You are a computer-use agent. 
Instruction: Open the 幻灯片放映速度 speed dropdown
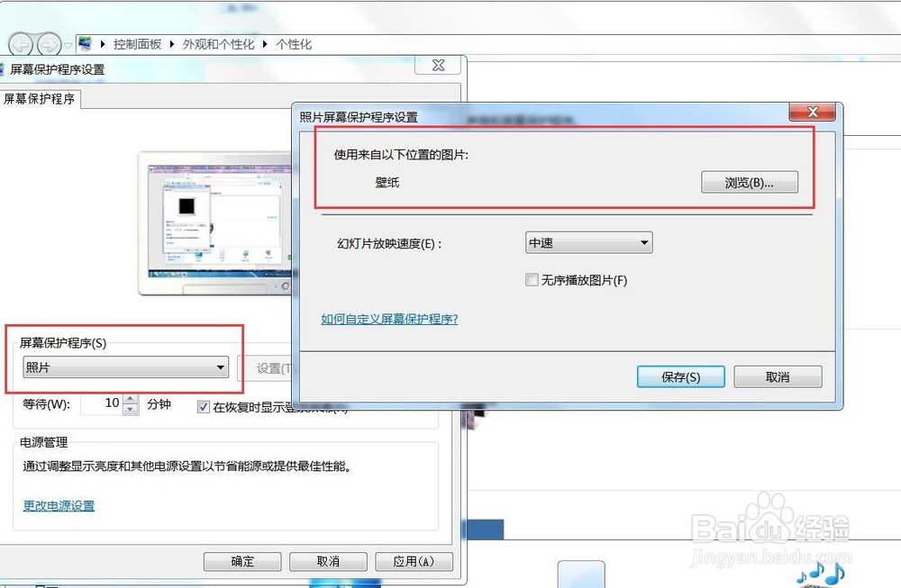644,242
